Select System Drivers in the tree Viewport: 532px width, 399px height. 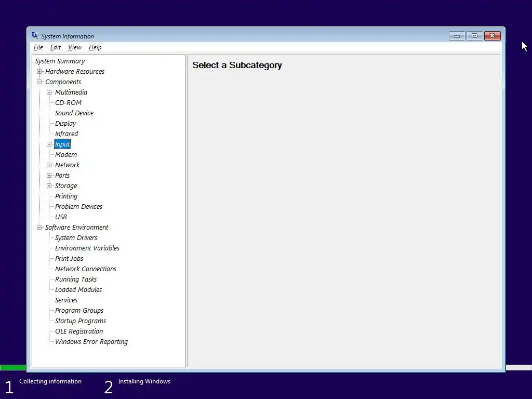point(76,238)
